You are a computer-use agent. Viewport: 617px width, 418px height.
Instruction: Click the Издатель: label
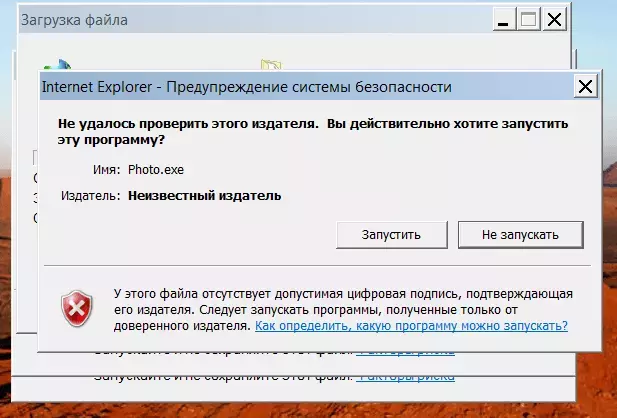[91, 196]
